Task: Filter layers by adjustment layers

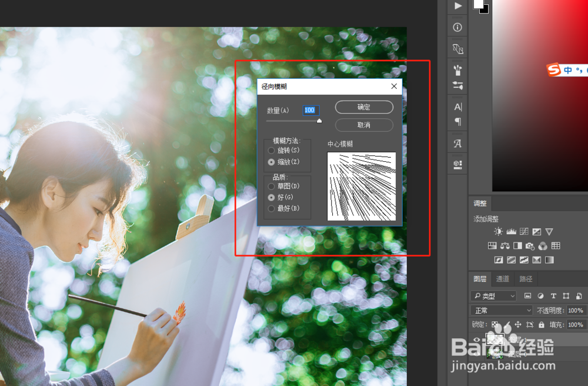Action: tap(540, 295)
